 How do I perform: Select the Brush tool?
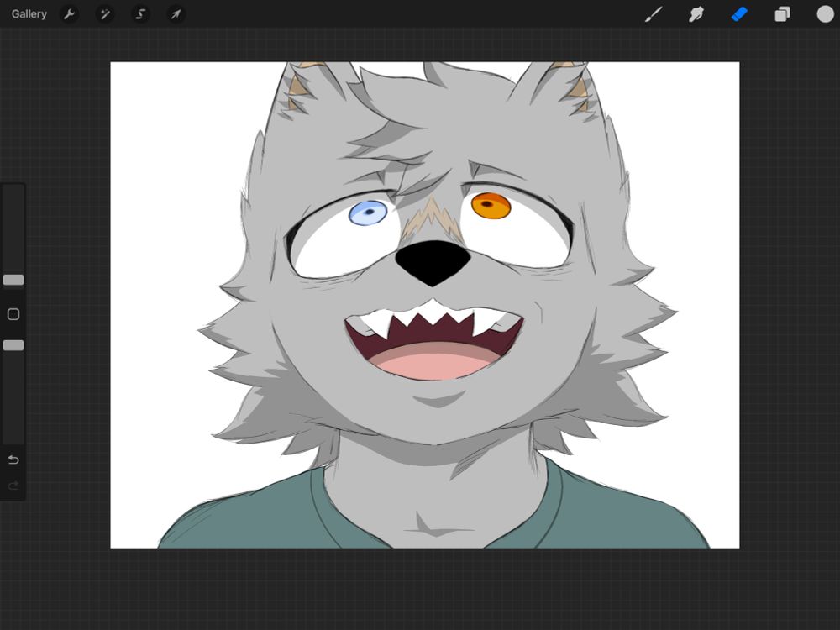pyautogui.click(x=653, y=14)
